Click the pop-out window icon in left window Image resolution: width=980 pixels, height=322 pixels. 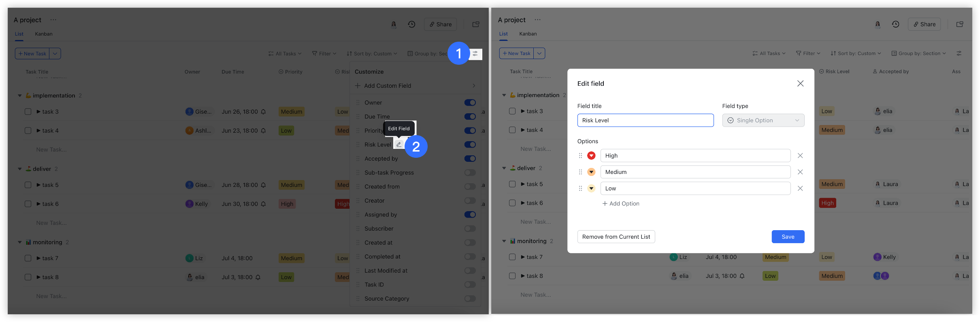476,24
